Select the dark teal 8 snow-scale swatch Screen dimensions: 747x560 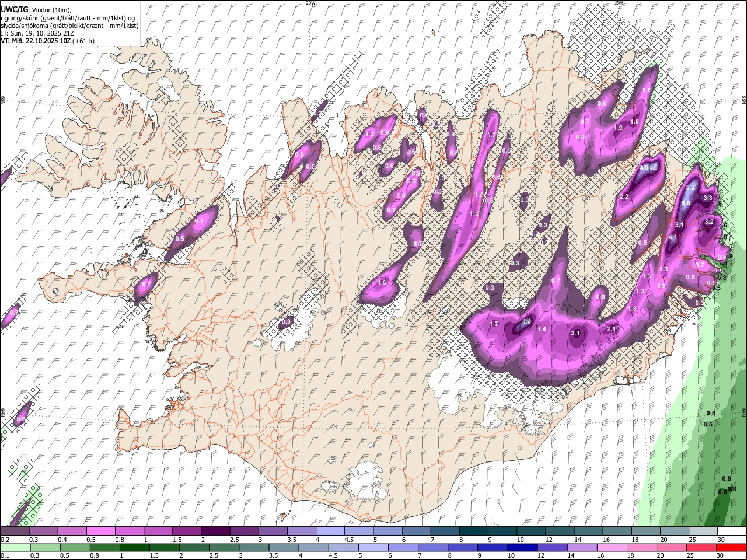pos(473,531)
